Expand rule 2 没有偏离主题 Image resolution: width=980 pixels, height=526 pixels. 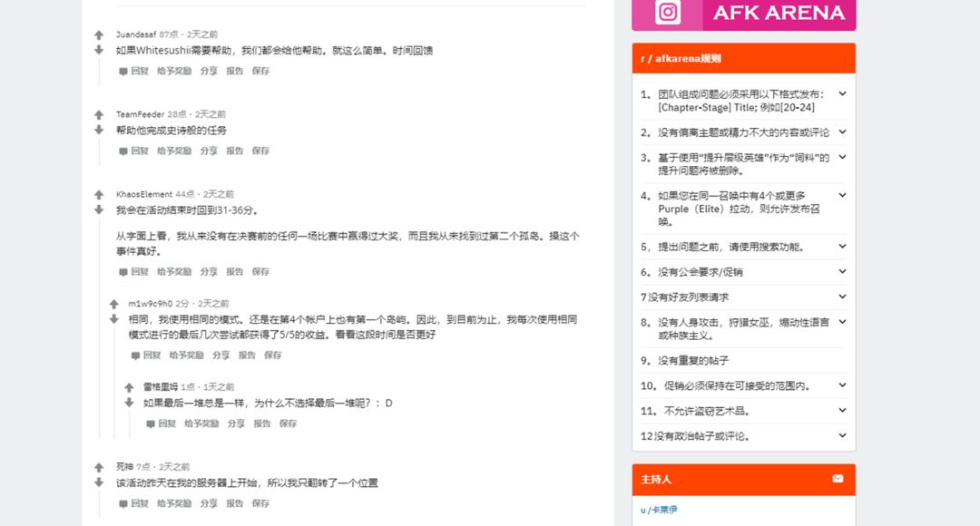tap(842, 131)
